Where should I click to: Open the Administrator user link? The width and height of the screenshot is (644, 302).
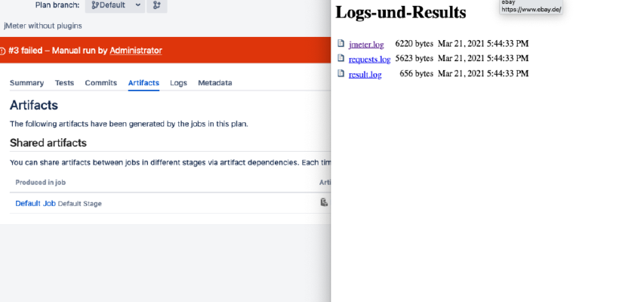click(x=136, y=51)
